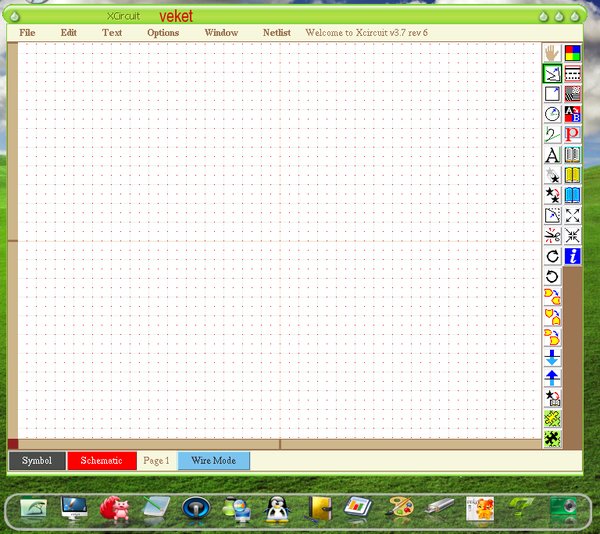Click the horizontal scrollbar below canvas
Image resolution: width=600 pixels, height=534 pixels.
279,444
